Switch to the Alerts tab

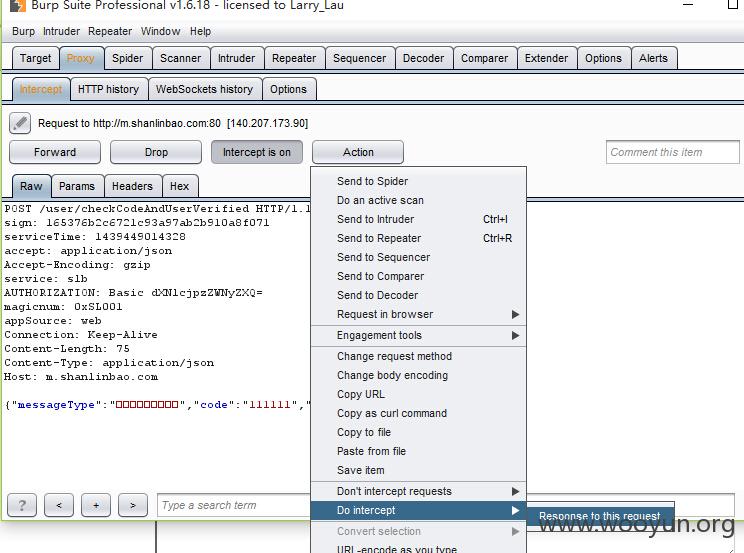(x=653, y=58)
